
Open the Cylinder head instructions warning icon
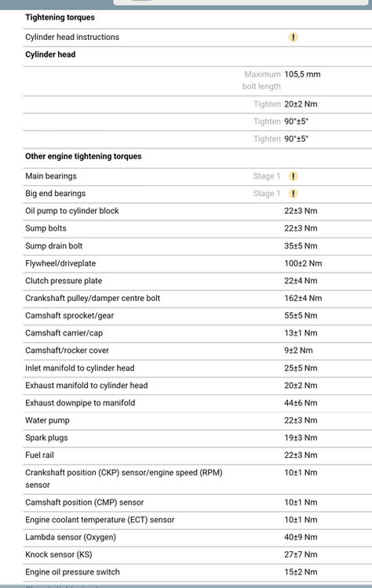point(293,37)
